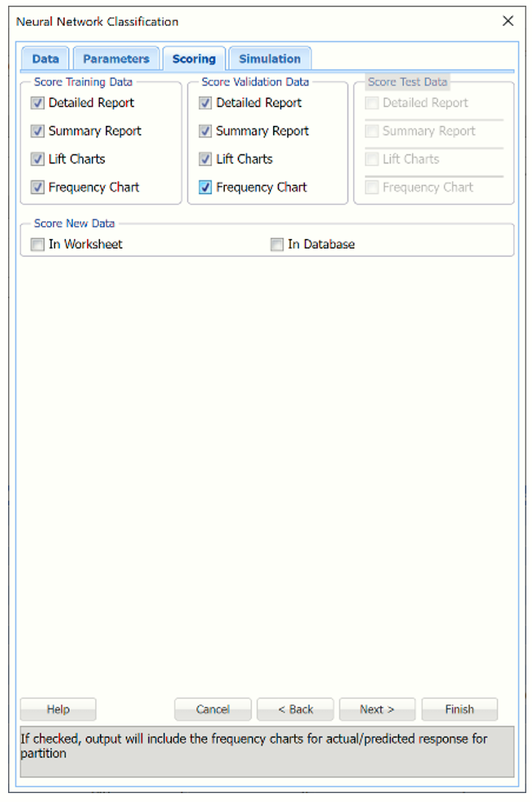The image size is (532, 802).
Task: Disable Training Data Lift Charts checkbox
Action: coord(37,159)
